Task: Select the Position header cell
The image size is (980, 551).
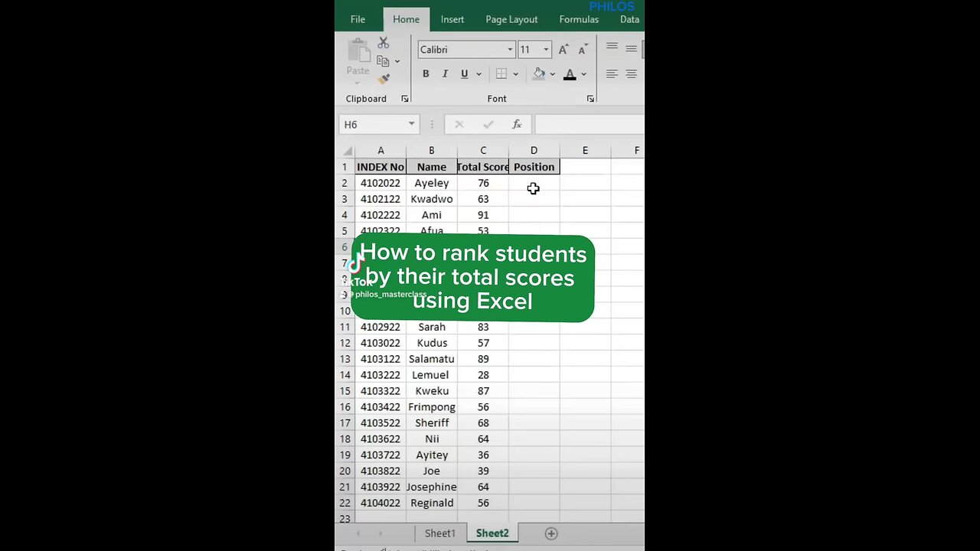Action: pos(534,167)
